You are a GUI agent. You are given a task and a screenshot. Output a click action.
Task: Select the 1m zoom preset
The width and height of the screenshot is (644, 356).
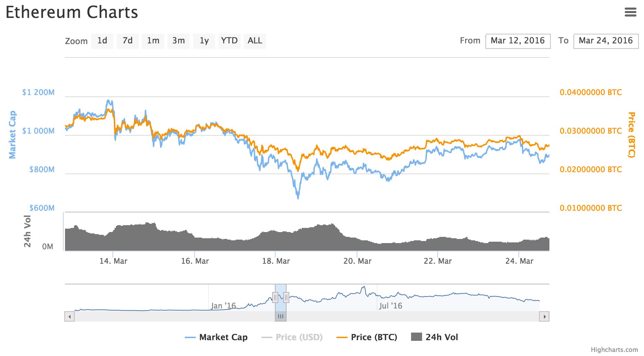tap(153, 41)
